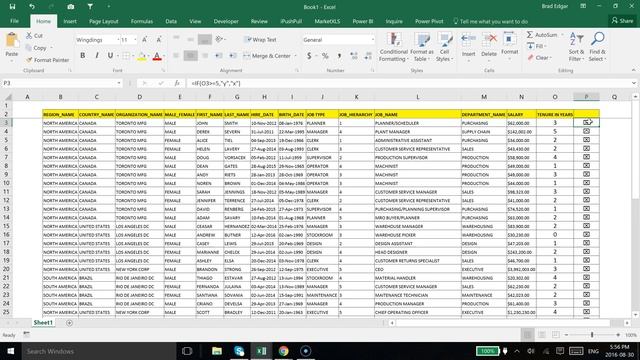Click the camera icon in quick access toolbar

[x=71, y=7]
